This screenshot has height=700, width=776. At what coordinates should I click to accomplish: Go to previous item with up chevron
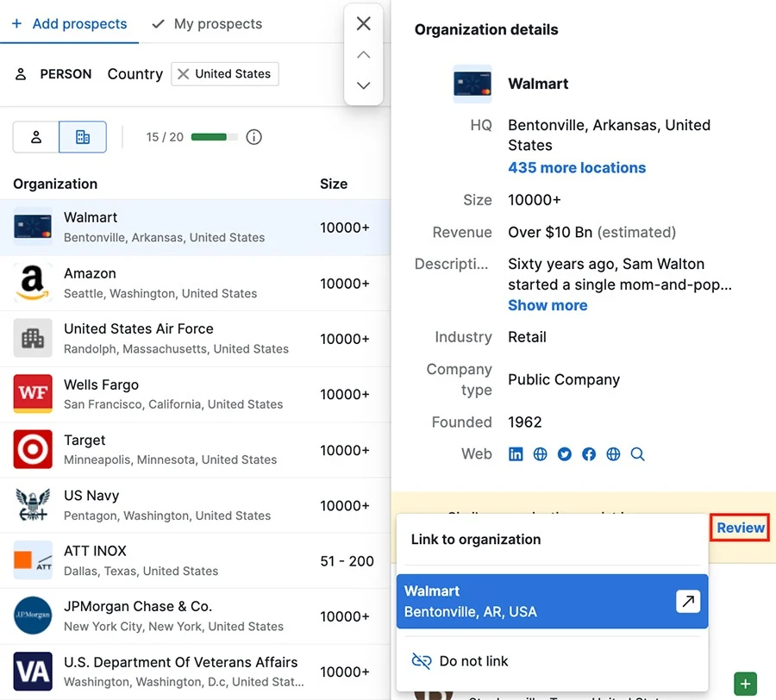[364, 54]
